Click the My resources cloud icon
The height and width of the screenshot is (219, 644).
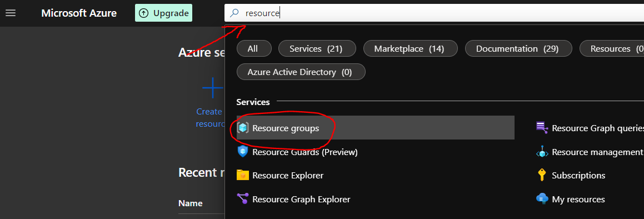tap(542, 200)
